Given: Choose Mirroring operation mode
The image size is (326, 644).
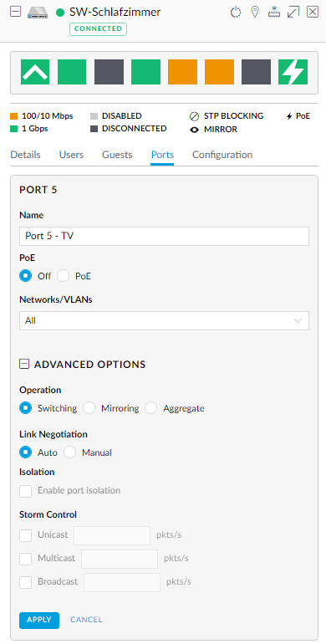Looking at the screenshot, I should [89, 408].
